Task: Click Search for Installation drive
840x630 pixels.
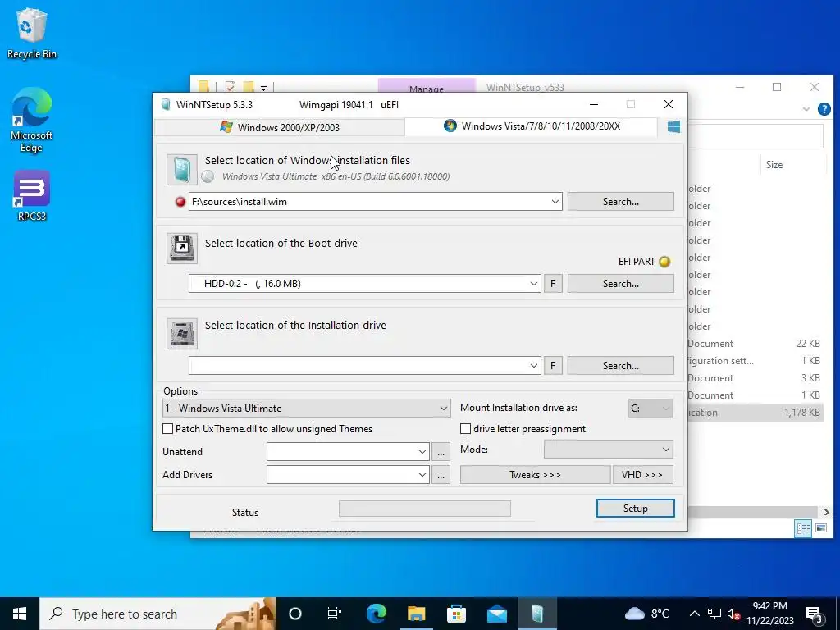Action: [x=620, y=365]
